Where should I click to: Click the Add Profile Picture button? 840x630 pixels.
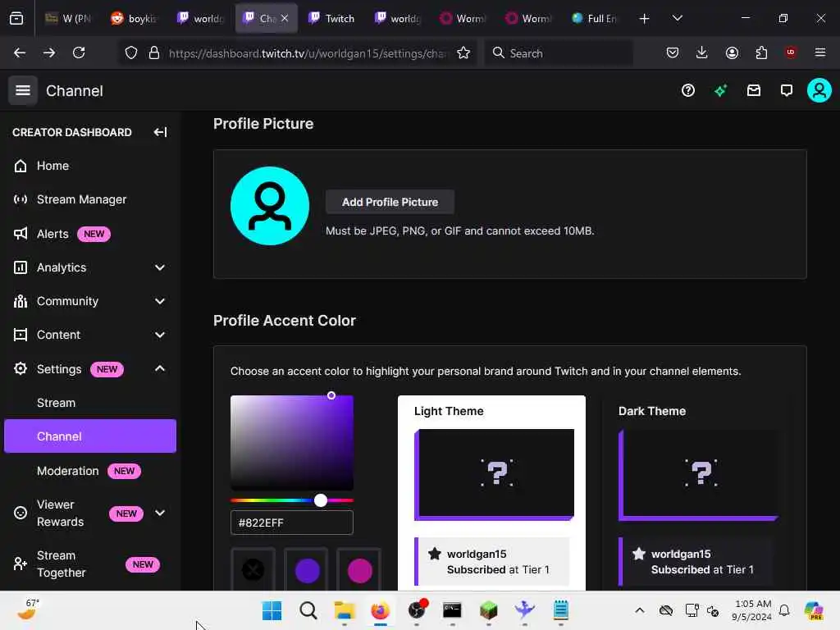coord(390,202)
